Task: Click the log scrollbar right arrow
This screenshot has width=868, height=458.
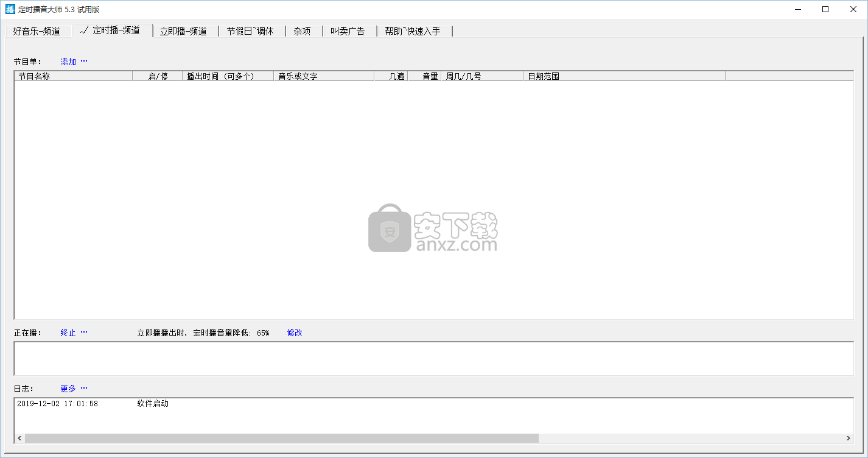Action: pos(849,438)
